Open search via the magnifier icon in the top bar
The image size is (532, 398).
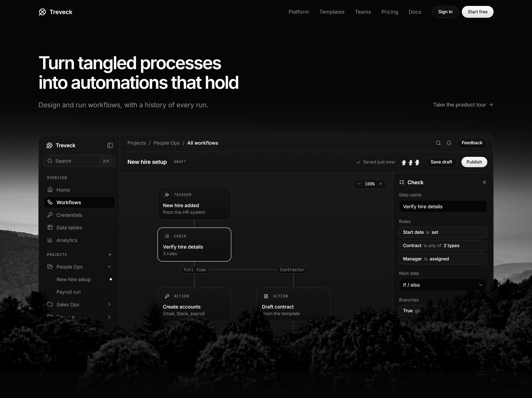(438, 143)
